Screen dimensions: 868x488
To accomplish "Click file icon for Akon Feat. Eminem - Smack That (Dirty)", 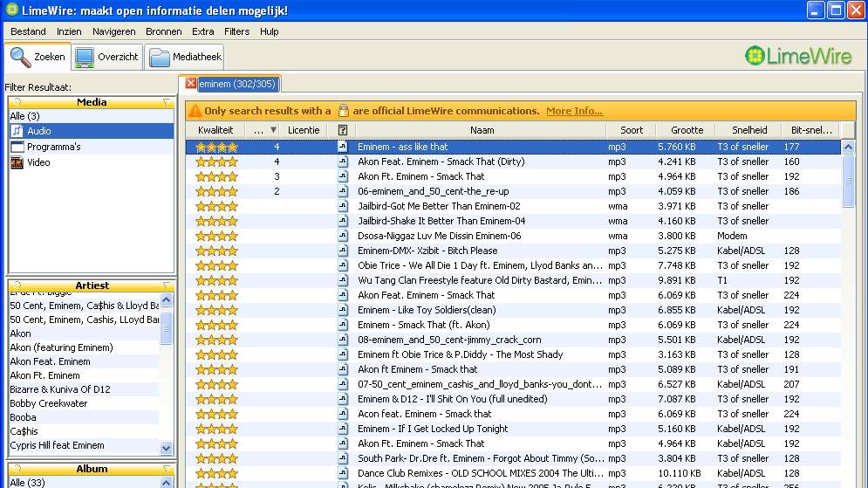I will point(343,162).
